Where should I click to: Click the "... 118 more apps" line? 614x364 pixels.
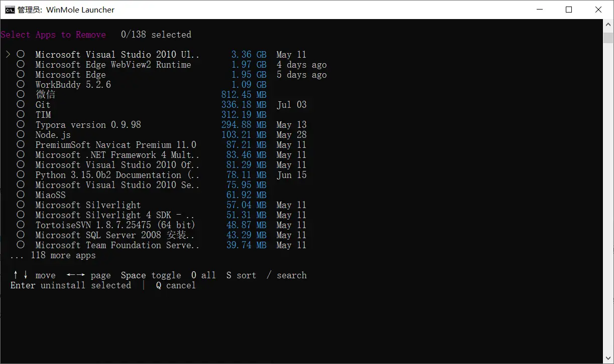pyautogui.click(x=53, y=255)
